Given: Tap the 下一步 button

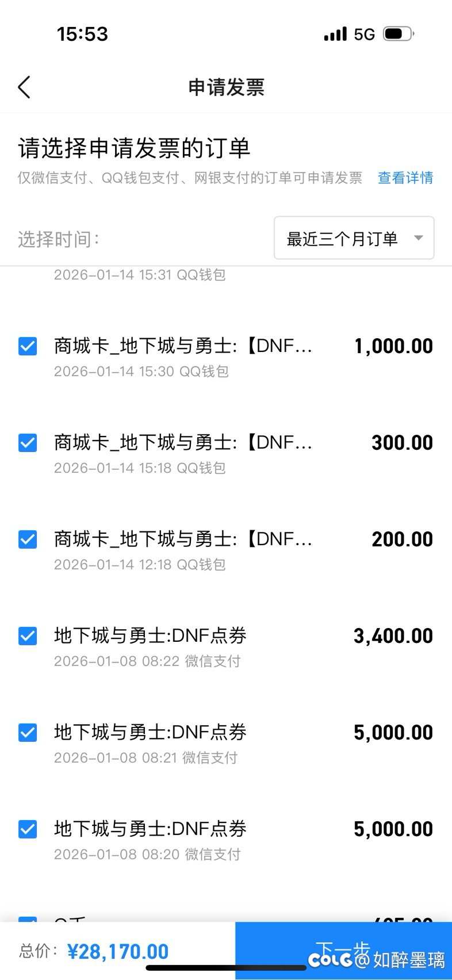Looking at the screenshot, I should (343, 950).
